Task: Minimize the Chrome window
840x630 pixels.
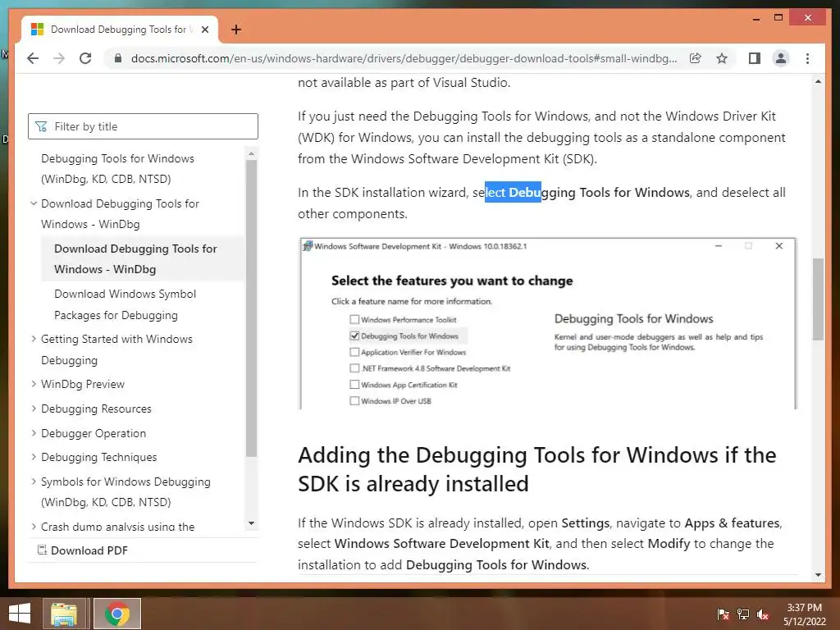Action: point(756,18)
